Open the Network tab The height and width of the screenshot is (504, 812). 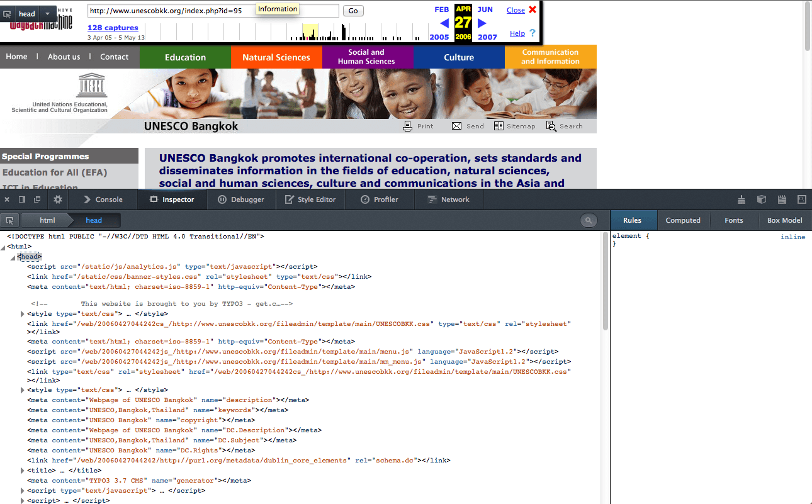click(448, 199)
